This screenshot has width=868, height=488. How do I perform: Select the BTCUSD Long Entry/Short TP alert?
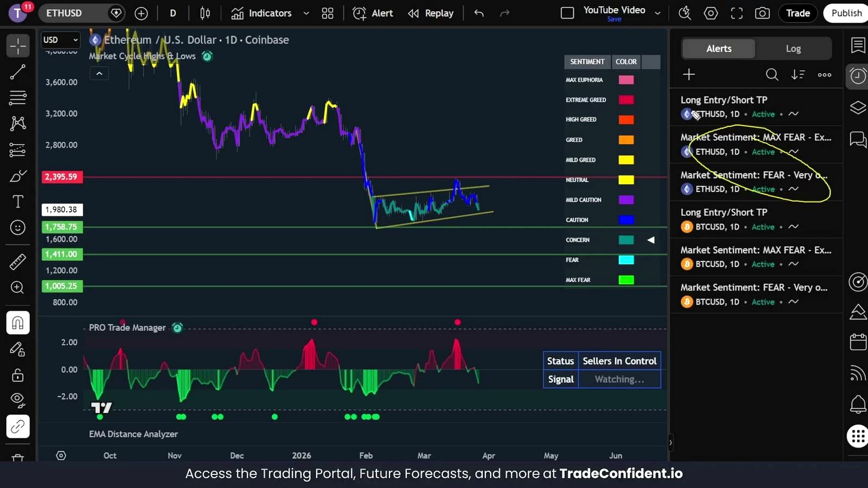[x=756, y=220]
